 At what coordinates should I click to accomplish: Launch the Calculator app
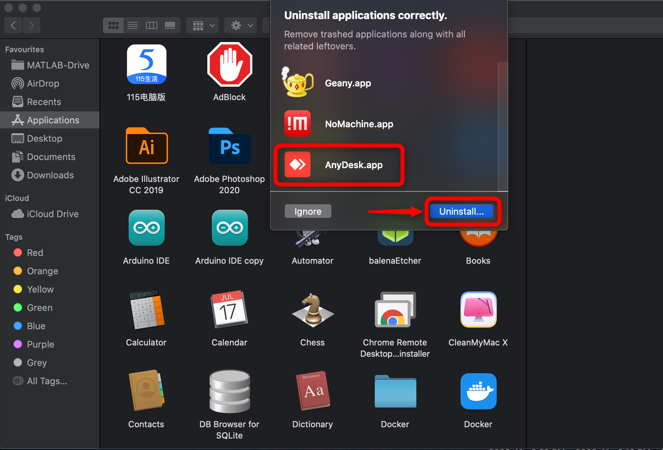(x=146, y=311)
